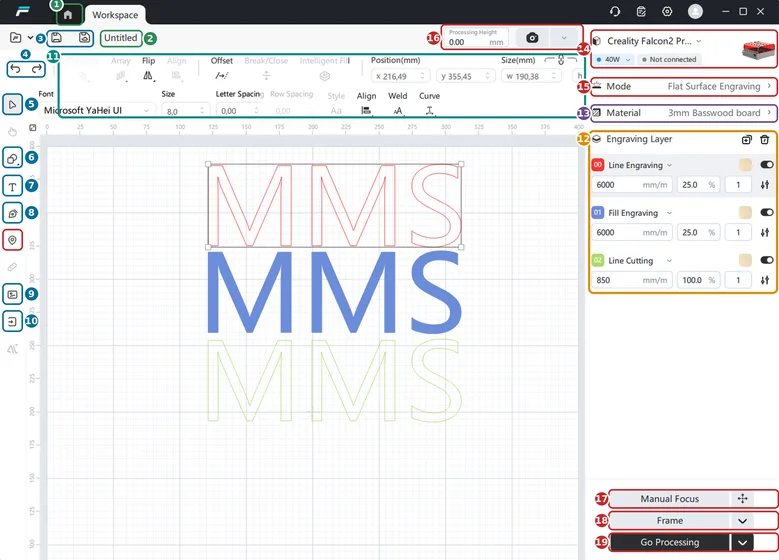Click the location pin tool
Image resolution: width=779 pixels, height=560 pixels.
click(x=12, y=240)
